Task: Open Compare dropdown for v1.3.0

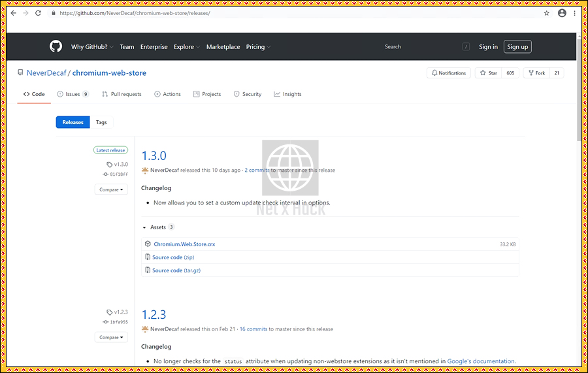Action: (x=111, y=189)
